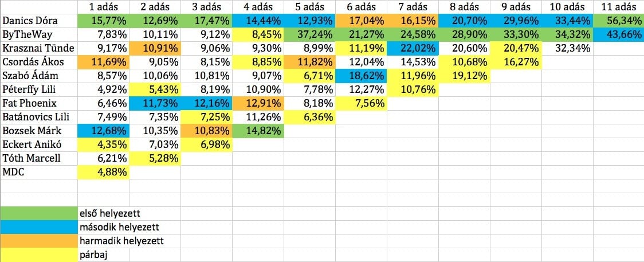This screenshot has height=262, width=644.
Task: Select the 56,34% cell
Action: click(619, 21)
